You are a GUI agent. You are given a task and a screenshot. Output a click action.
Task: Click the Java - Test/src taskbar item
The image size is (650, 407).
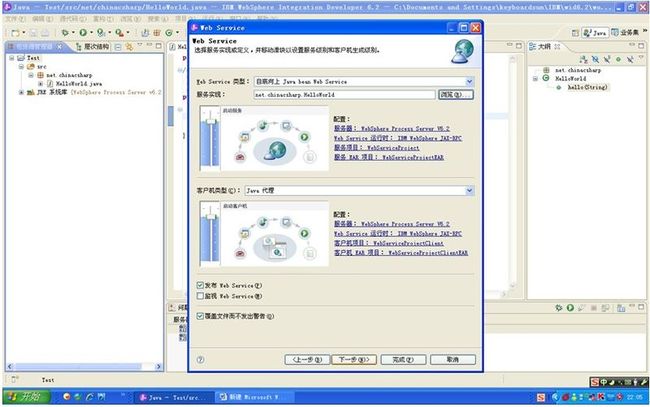pos(174,397)
